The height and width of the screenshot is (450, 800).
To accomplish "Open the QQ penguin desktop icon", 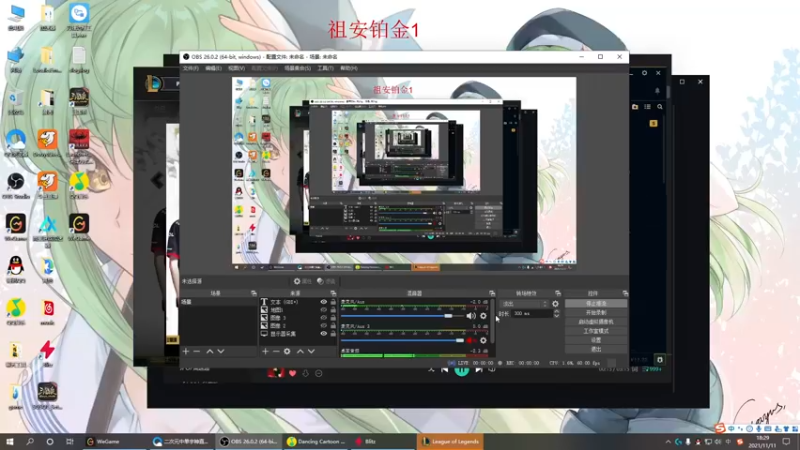I will click(16, 270).
